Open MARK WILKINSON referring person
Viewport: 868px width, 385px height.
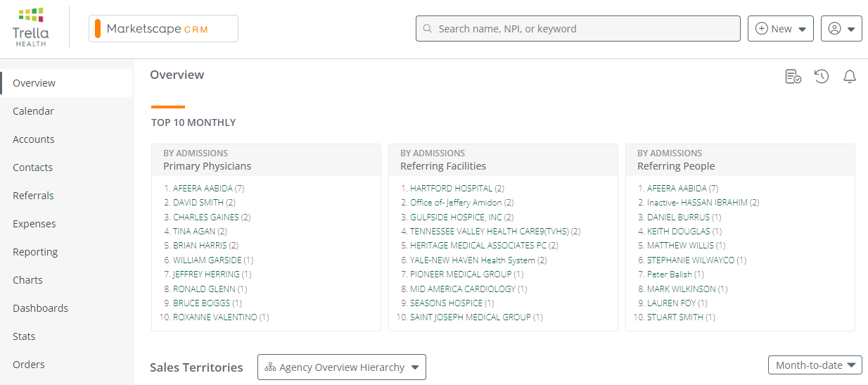click(x=682, y=289)
